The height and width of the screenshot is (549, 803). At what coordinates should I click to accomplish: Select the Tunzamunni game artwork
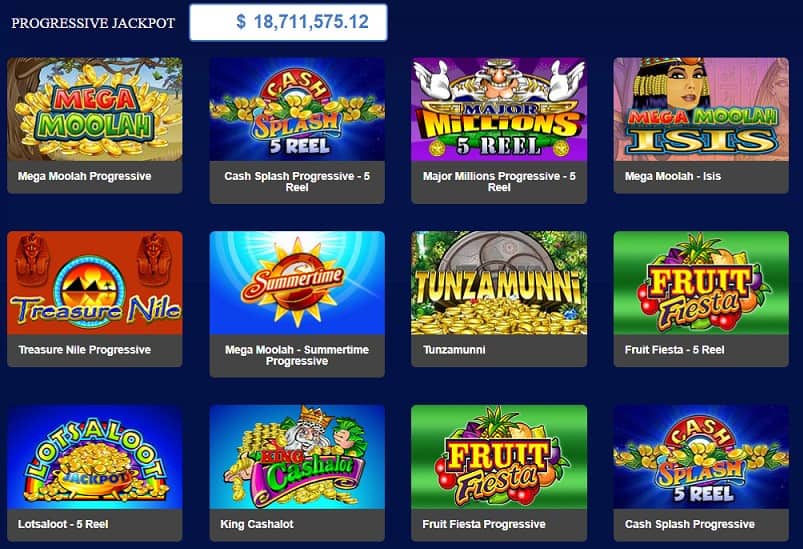pyautogui.click(x=499, y=283)
